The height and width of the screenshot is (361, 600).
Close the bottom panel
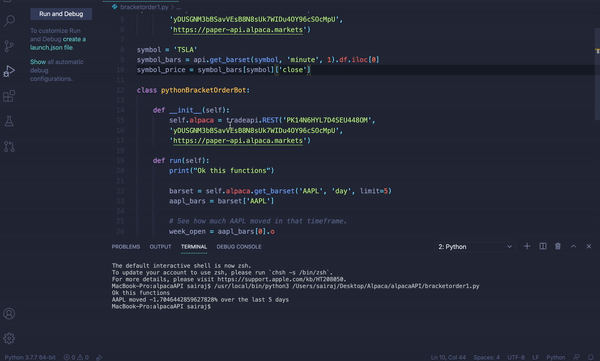click(589, 246)
